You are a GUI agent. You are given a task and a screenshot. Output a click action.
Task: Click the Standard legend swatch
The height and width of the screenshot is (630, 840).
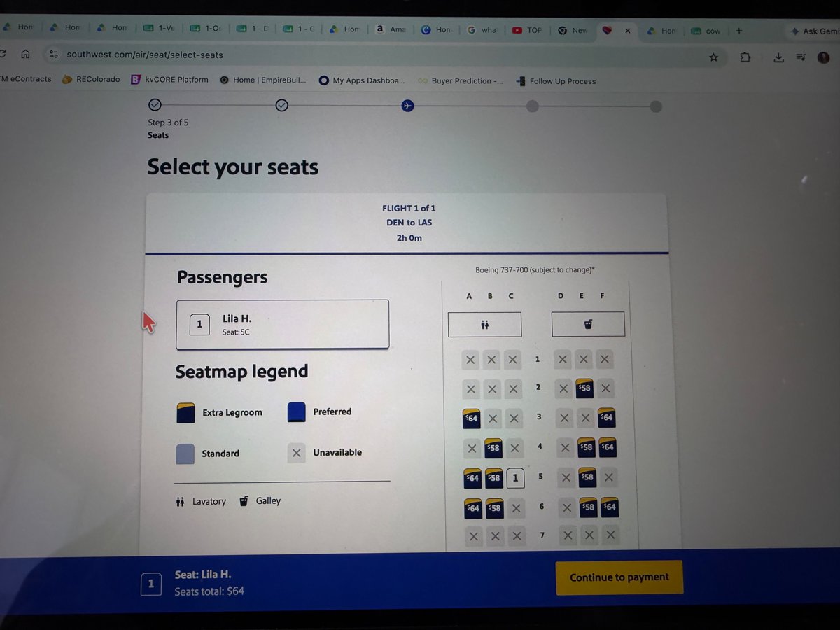pyautogui.click(x=185, y=454)
